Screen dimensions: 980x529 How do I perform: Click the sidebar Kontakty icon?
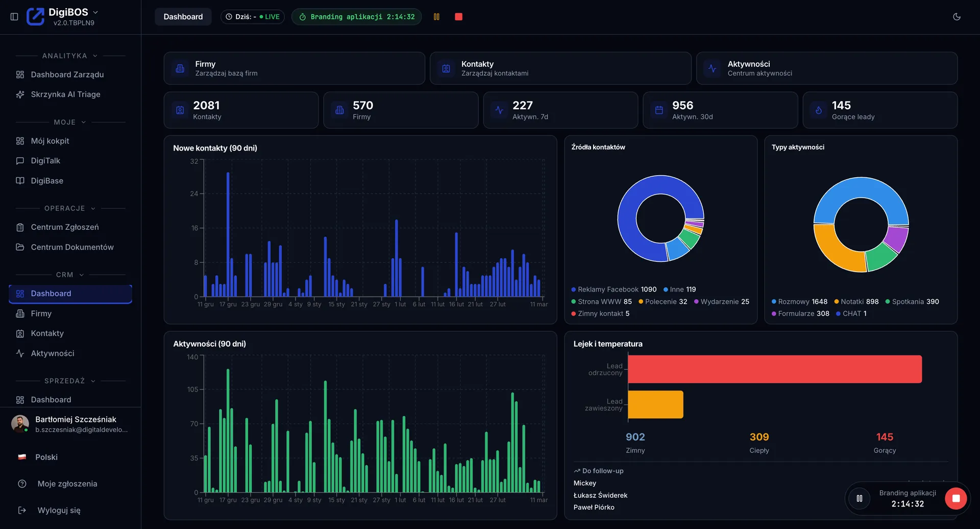tap(20, 333)
